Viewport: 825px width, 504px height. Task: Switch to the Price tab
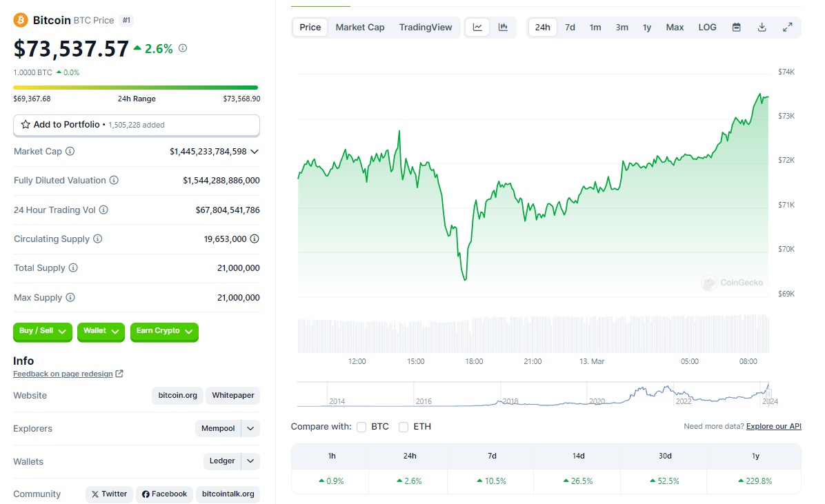[310, 28]
